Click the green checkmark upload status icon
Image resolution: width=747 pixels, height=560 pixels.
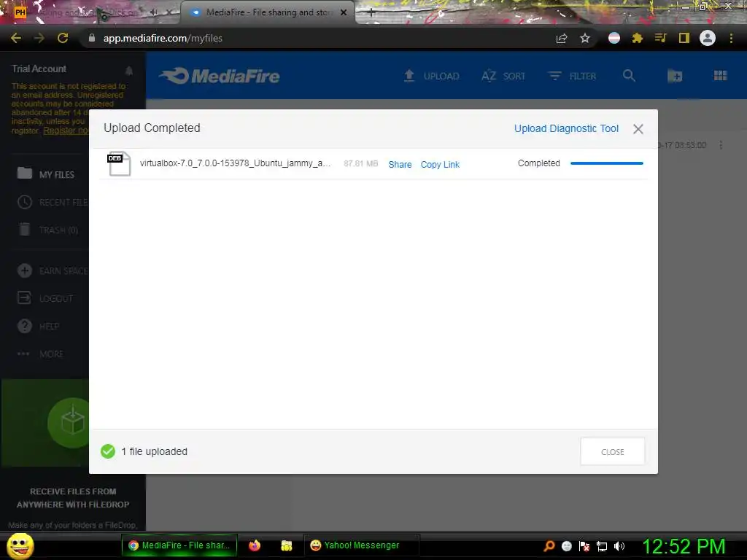(108, 451)
